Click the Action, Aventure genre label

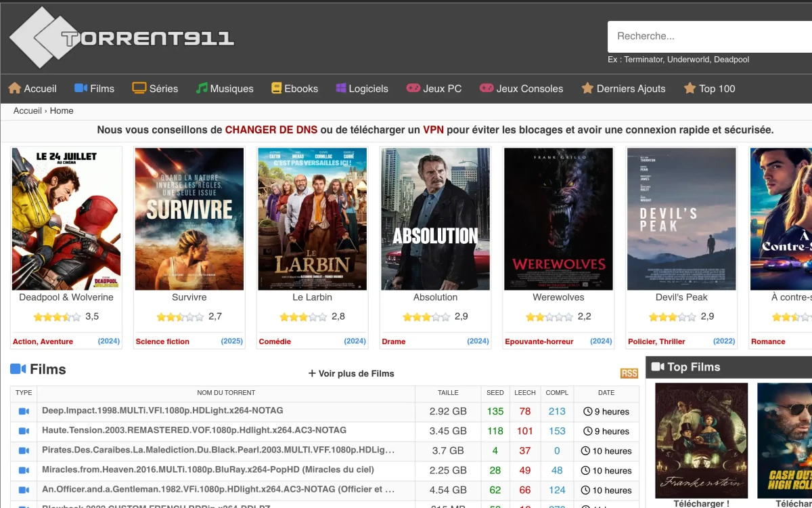43,341
